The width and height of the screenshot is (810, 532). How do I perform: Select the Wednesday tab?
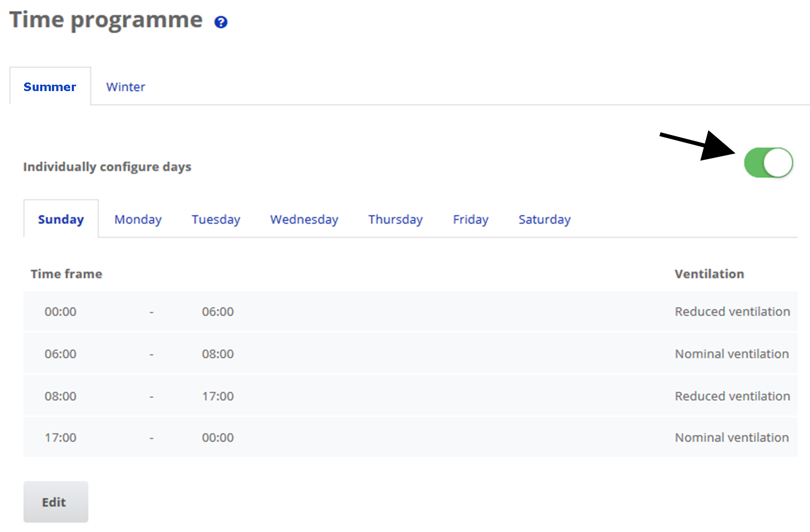304,220
